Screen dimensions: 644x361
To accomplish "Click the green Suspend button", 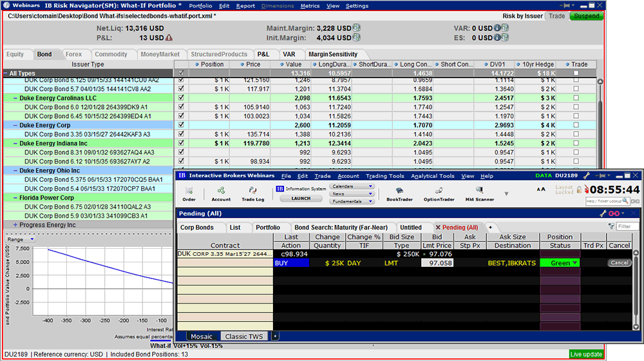I will click(x=586, y=16).
